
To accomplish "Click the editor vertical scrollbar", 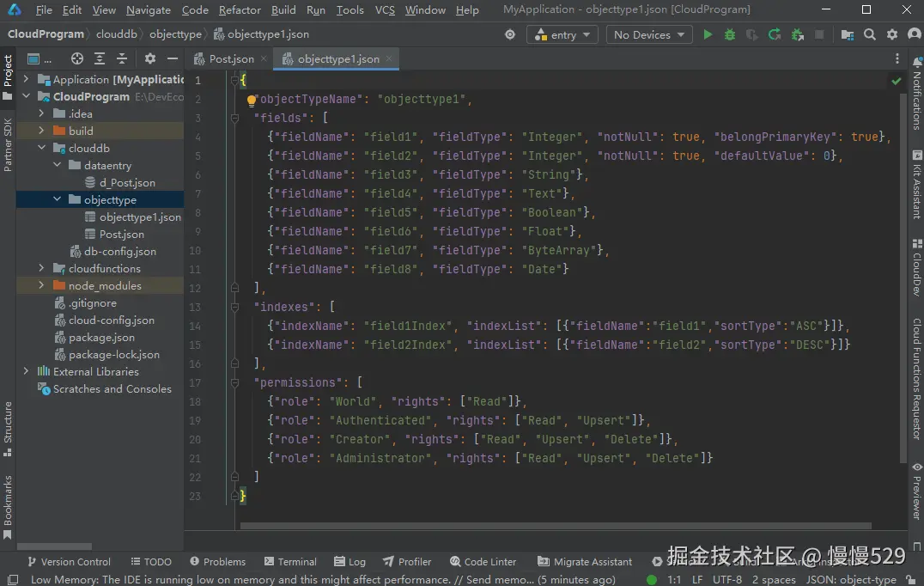I will tap(903, 277).
